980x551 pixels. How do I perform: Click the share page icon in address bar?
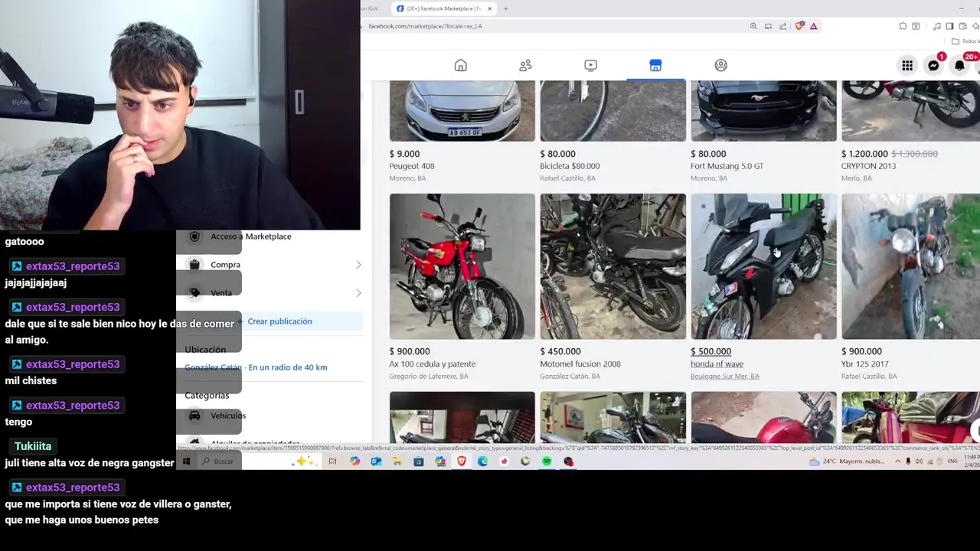click(782, 26)
